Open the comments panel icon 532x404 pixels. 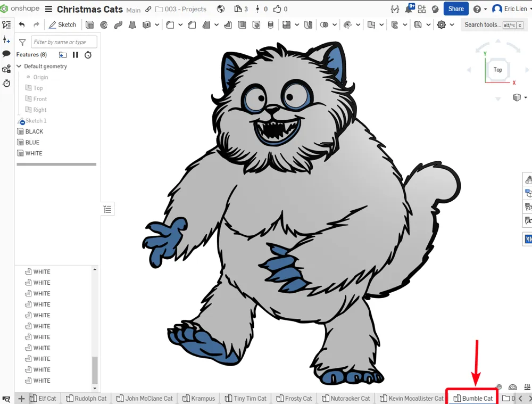[x=6, y=54]
